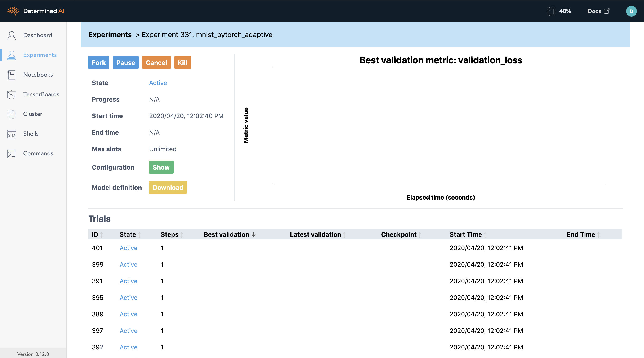
Task: Sort trials by Start Time column
Action: (x=468, y=235)
